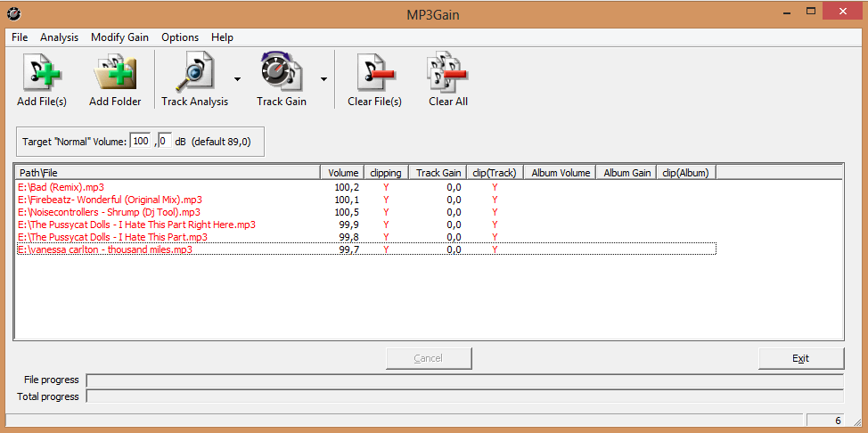The image size is (868, 433).
Task: Apply Track Gain via its dial icon
Action: [x=282, y=71]
